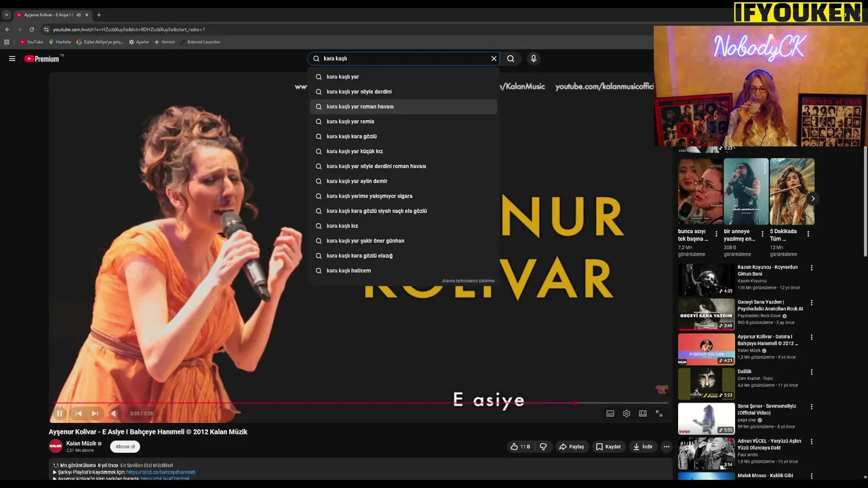Screen dimensions: 868x488
Task: Open the orcd.co/bahceyehanimeli link
Action: point(161,472)
